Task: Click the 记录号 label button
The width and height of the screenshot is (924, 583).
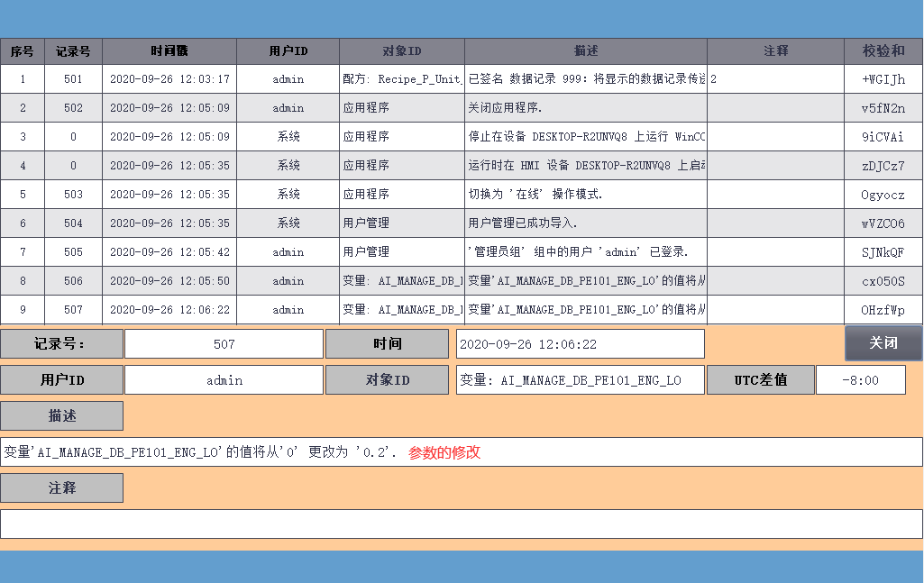Action: [62, 344]
